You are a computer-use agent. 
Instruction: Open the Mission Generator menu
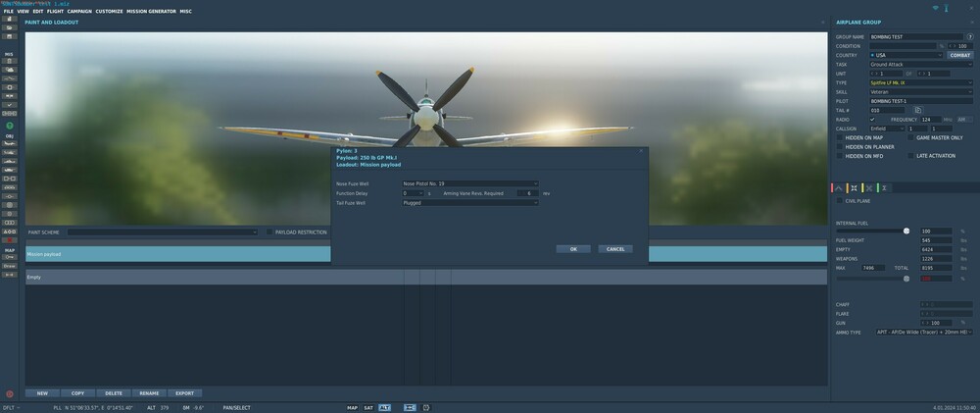[x=151, y=11]
